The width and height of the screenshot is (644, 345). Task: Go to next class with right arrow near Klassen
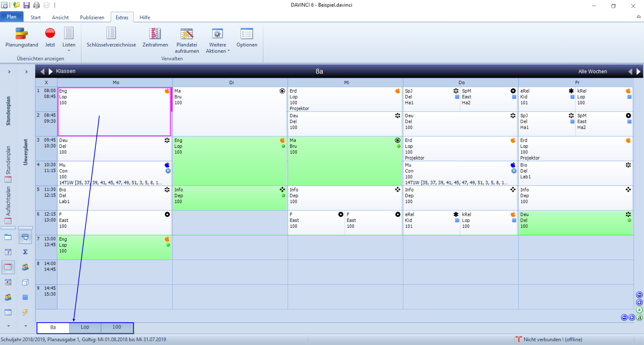pos(51,71)
